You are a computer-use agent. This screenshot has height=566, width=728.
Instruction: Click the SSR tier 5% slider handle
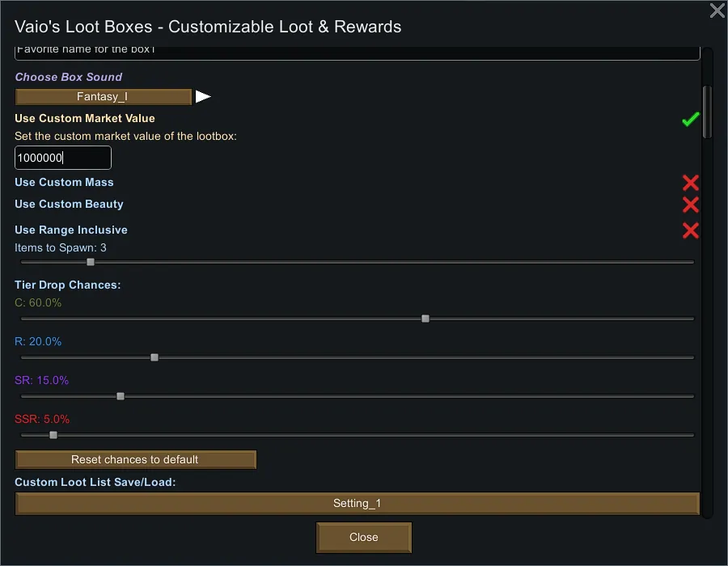click(53, 435)
